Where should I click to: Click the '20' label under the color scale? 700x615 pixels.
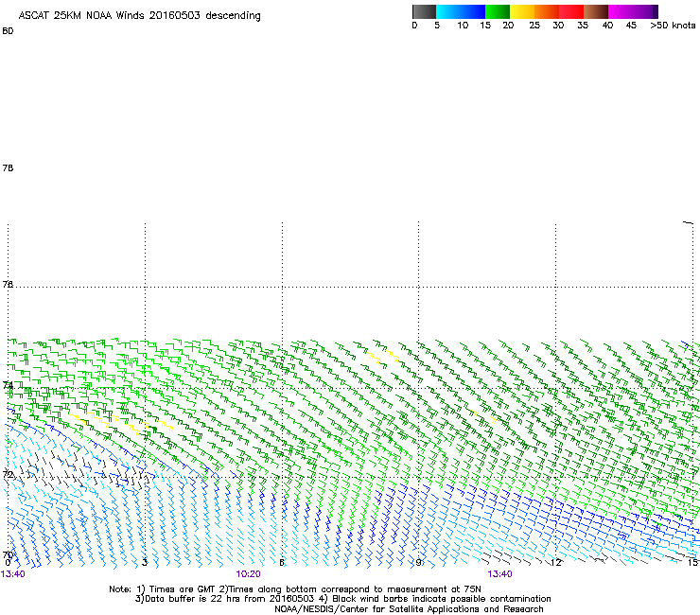coord(508,26)
